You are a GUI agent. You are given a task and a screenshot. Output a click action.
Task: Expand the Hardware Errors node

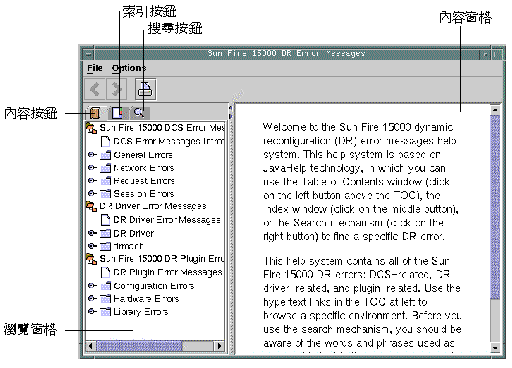tap(92, 298)
